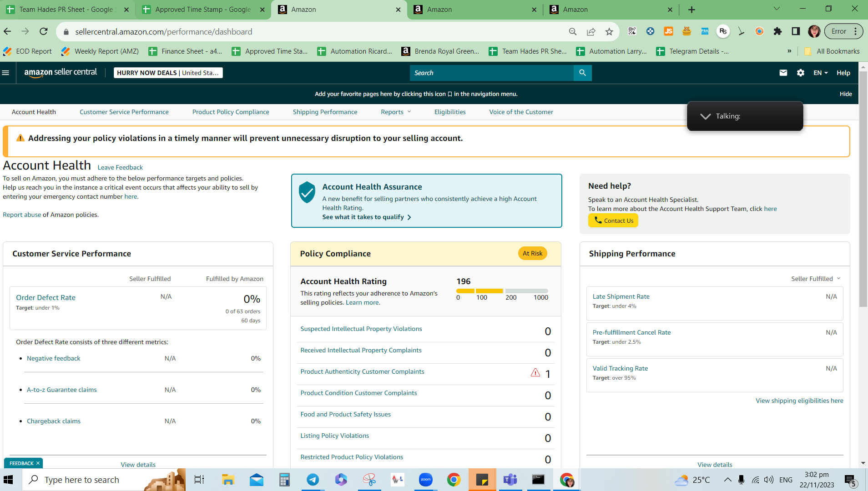The width and height of the screenshot is (868, 491).
Task: Click the Report abuse link
Action: (22, 215)
